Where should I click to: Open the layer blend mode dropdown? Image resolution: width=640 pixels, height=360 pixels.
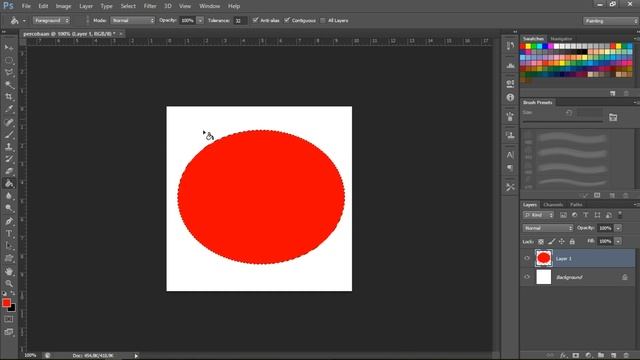point(548,228)
